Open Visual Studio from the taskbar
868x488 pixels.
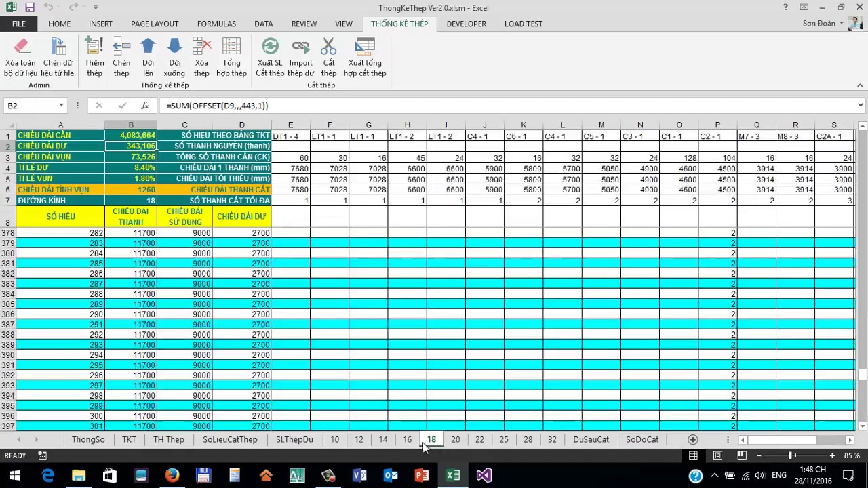pyautogui.click(x=484, y=475)
